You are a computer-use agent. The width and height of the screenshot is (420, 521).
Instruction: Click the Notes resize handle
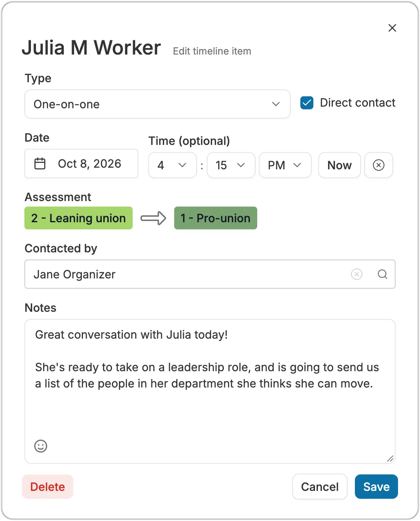(390, 459)
